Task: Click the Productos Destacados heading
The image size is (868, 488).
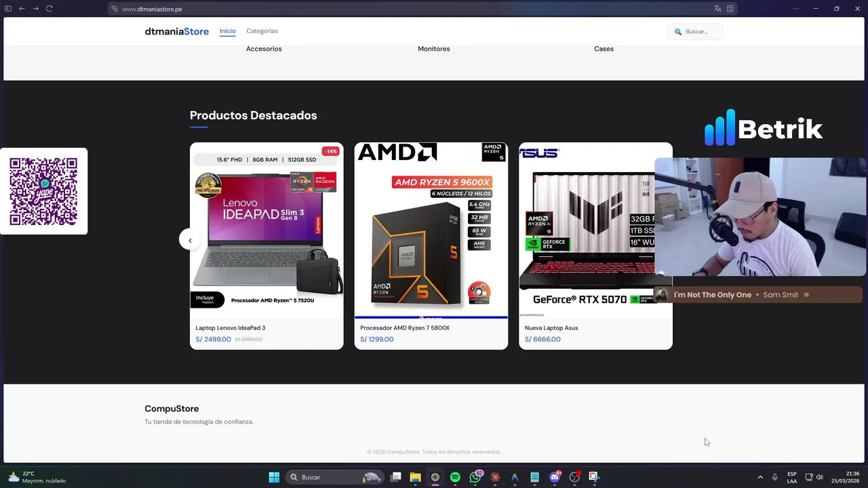Action: pos(253,115)
